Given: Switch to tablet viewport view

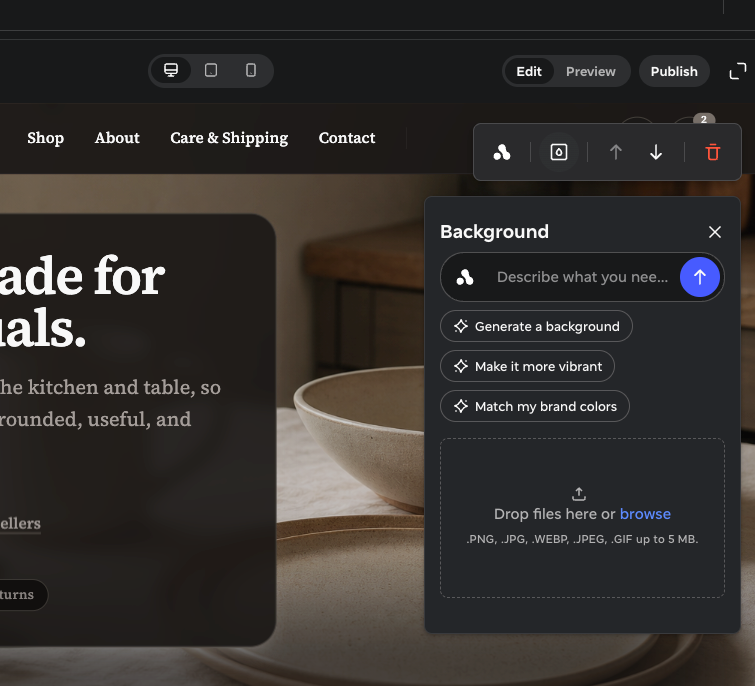Looking at the screenshot, I should click(211, 70).
